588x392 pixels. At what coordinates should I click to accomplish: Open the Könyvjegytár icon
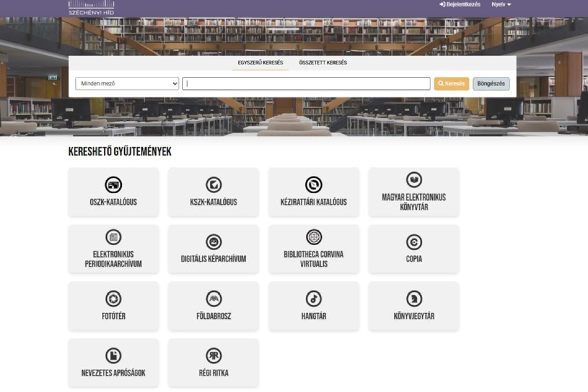[414, 299]
